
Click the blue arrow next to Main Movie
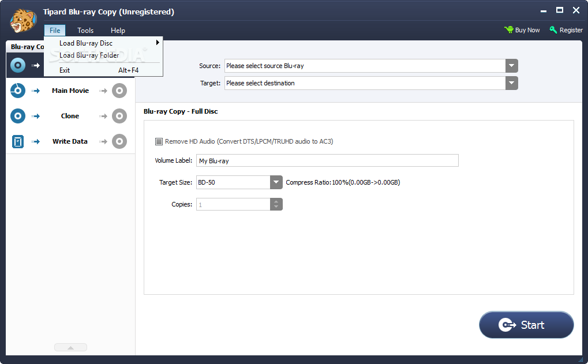[36, 91]
